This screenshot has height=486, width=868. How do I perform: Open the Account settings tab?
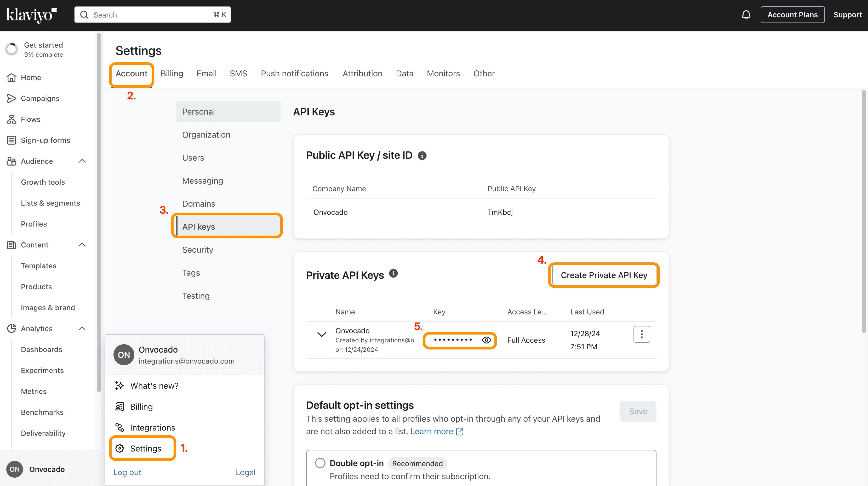point(132,74)
